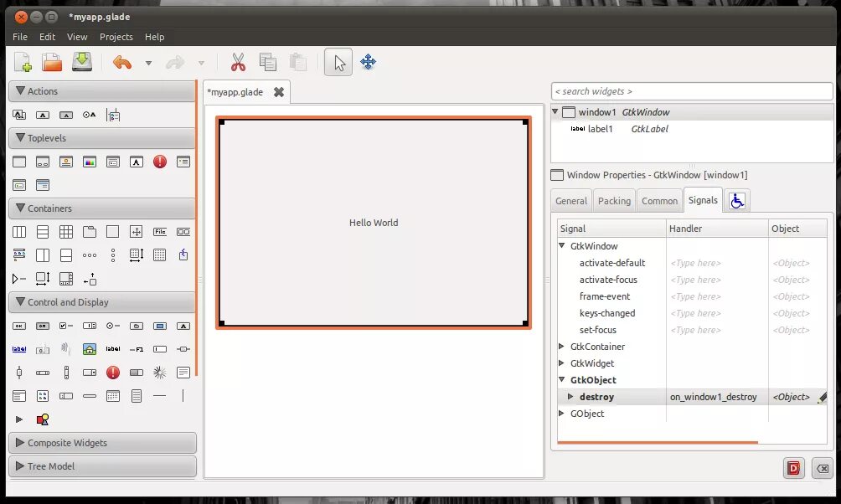841x504 pixels.
Task: Undo the last action
Action: [122, 63]
